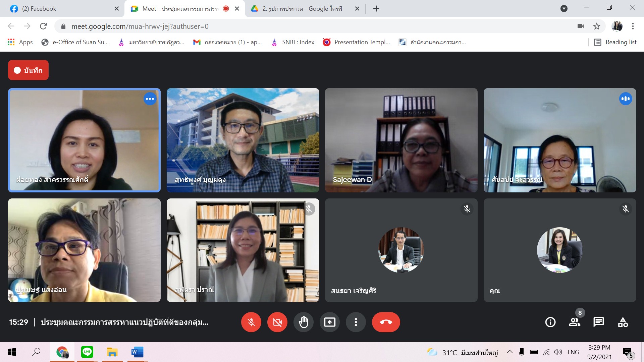The image size is (644, 362).
Task: Open the chat messages panel
Action: tap(598, 322)
